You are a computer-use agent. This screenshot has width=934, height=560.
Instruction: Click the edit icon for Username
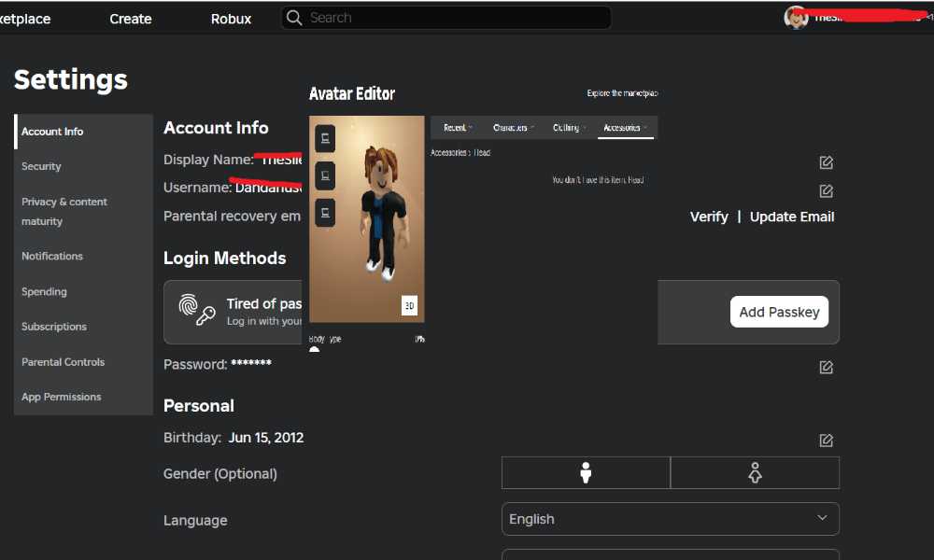click(x=826, y=191)
